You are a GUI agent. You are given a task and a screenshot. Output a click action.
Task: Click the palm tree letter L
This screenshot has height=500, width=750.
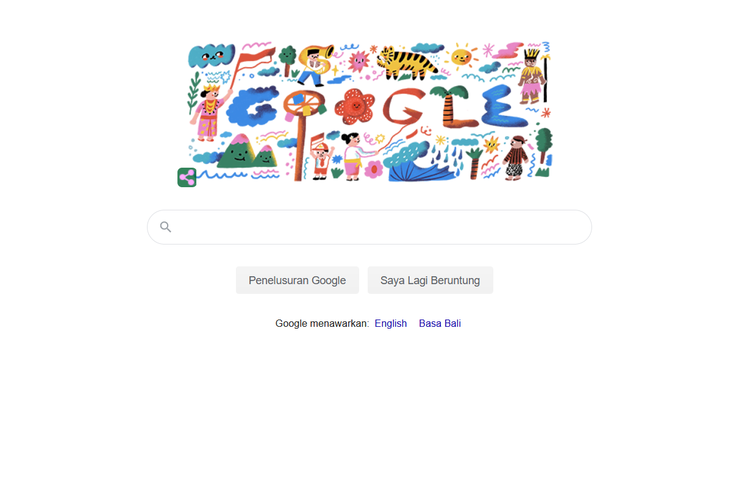452,107
